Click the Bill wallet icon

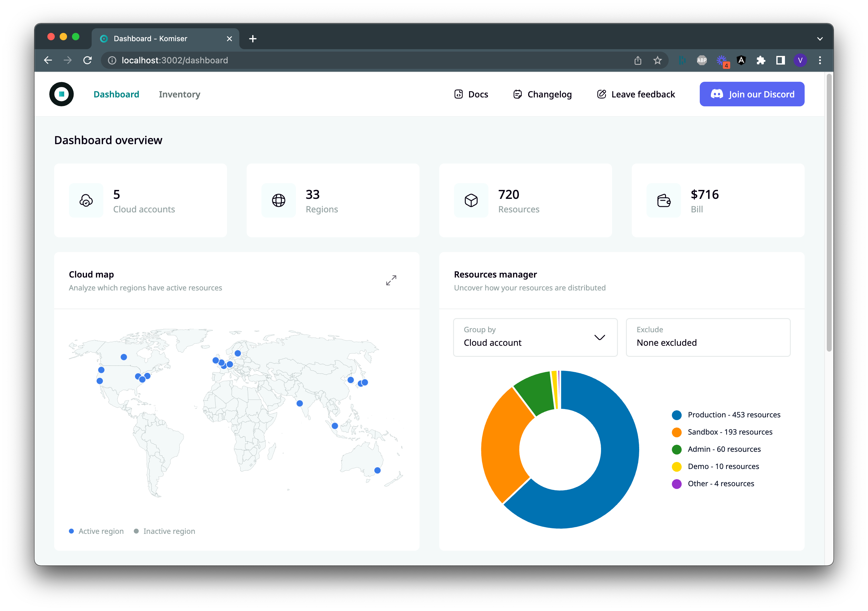(663, 200)
